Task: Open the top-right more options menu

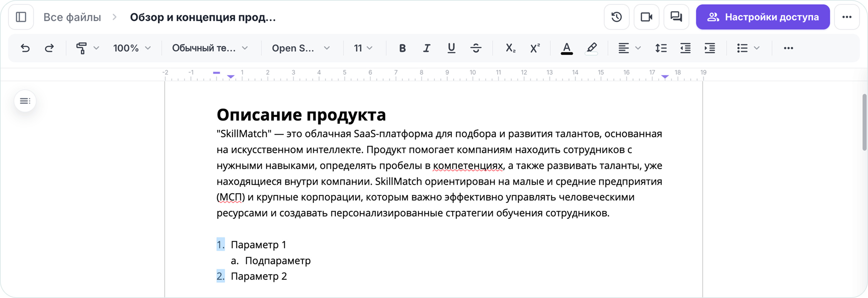Action: [x=847, y=17]
